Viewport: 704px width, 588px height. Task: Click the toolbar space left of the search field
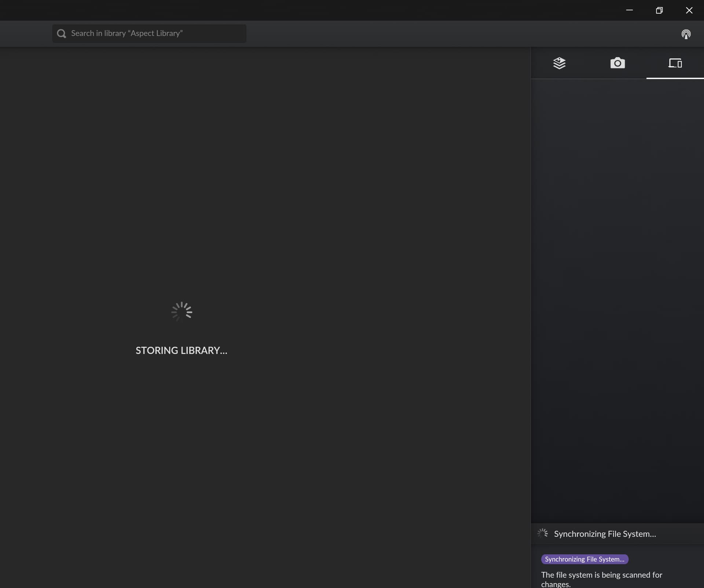click(26, 34)
